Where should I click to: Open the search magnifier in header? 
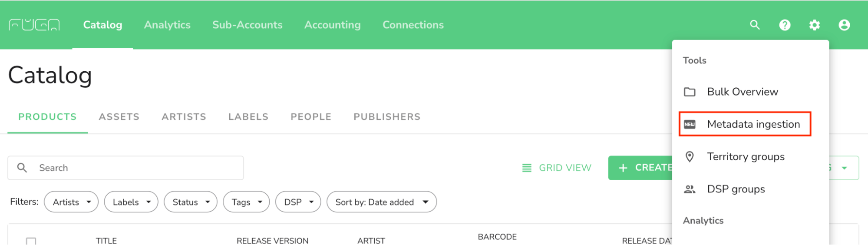click(x=755, y=25)
